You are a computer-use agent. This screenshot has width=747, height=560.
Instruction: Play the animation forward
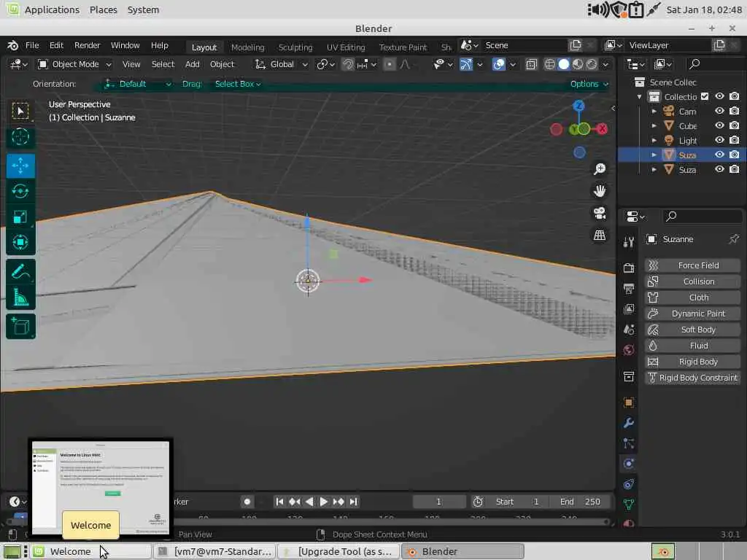pos(323,502)
